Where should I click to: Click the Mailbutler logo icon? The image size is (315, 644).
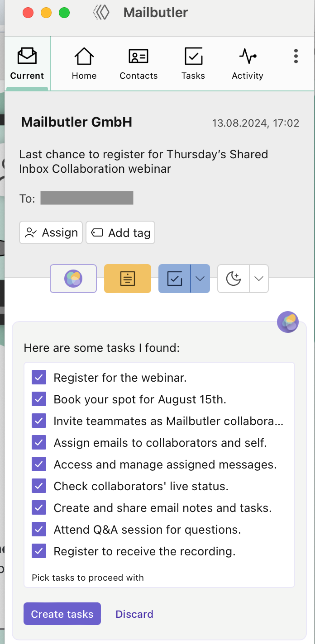pos(101,13)
